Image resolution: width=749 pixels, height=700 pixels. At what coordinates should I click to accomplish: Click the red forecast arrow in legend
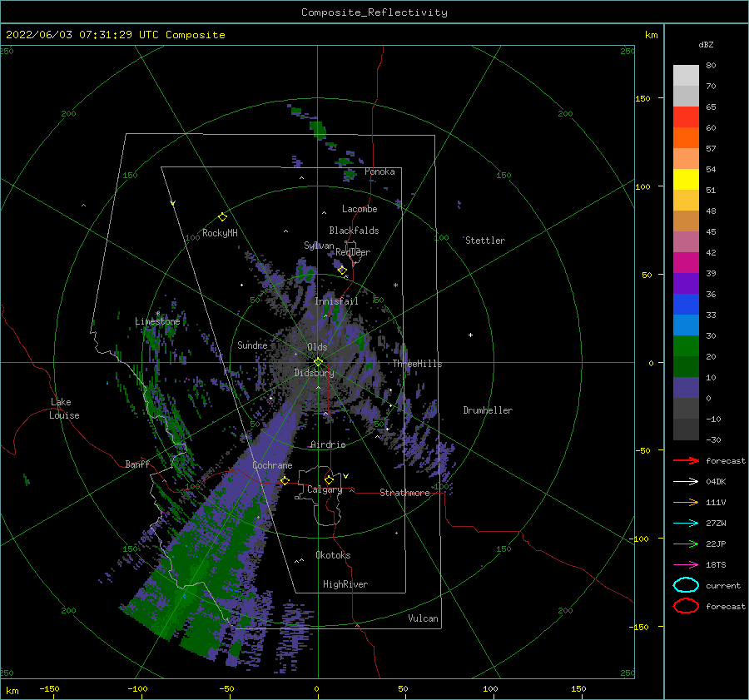point(686,460)
